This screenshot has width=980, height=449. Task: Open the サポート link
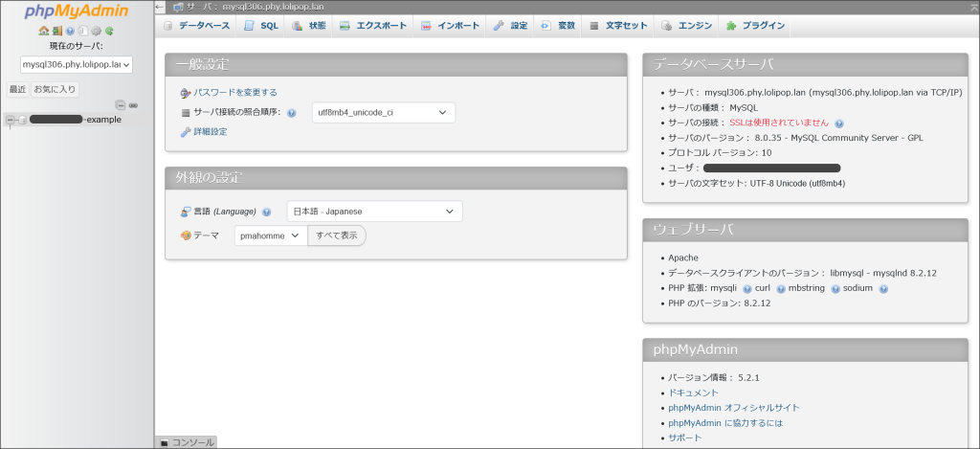pos(685,438)
